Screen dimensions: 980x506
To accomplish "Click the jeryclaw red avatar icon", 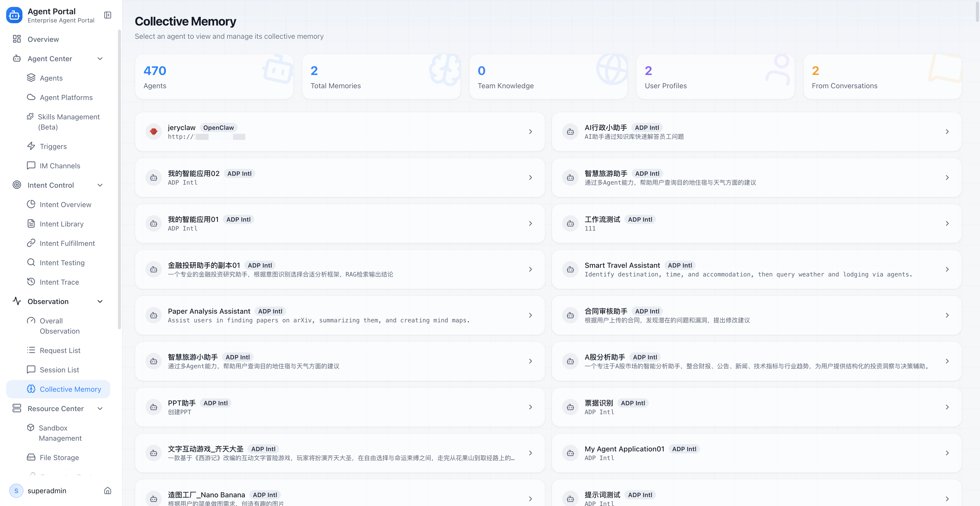I will click(153, 132).
